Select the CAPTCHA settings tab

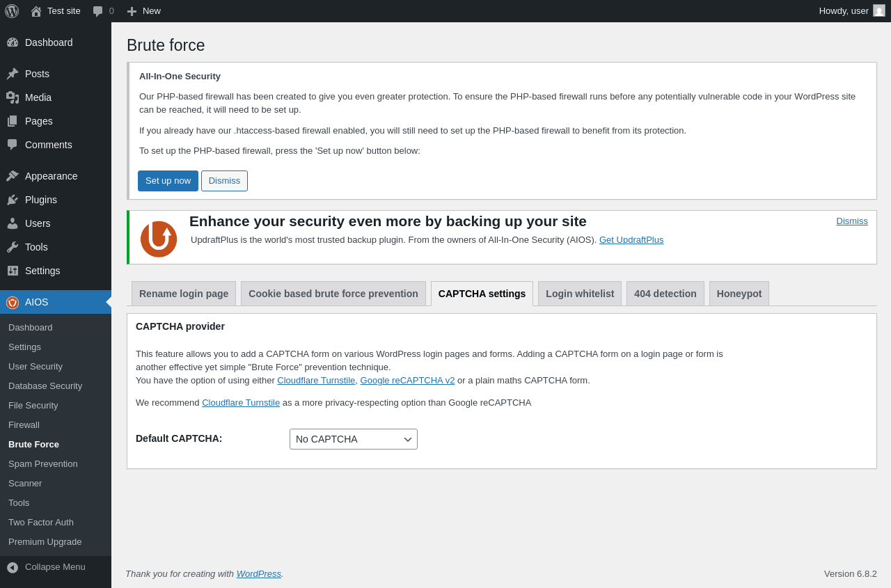coord(482,294)
